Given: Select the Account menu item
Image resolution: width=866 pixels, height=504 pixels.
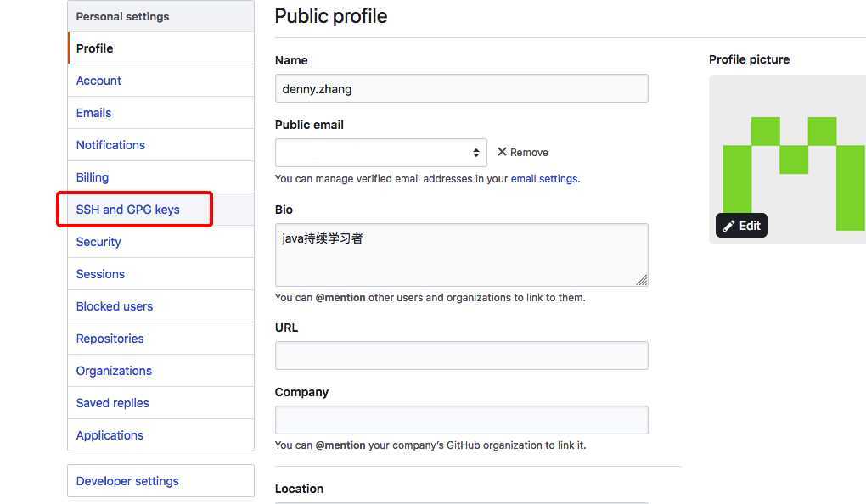Looking at the screenshot, I should [98, 81].
